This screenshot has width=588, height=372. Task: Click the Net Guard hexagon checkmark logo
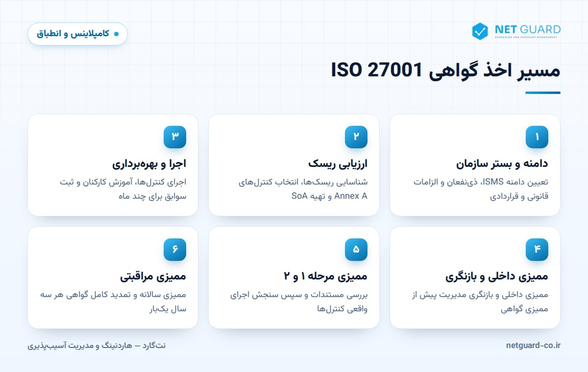(x=480, y=31)
